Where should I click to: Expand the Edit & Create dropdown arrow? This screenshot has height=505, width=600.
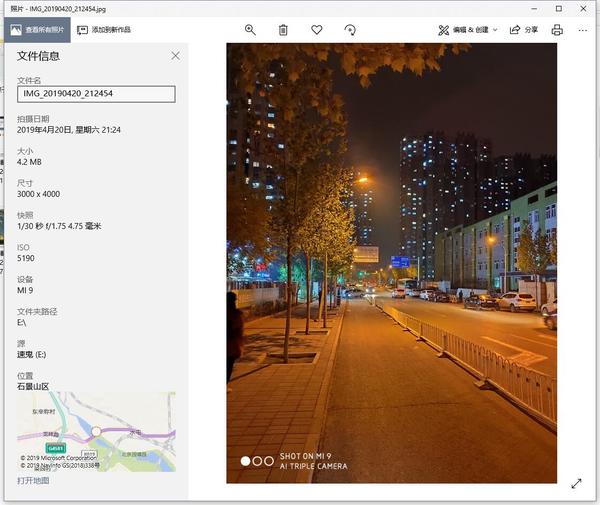[495, 30]
